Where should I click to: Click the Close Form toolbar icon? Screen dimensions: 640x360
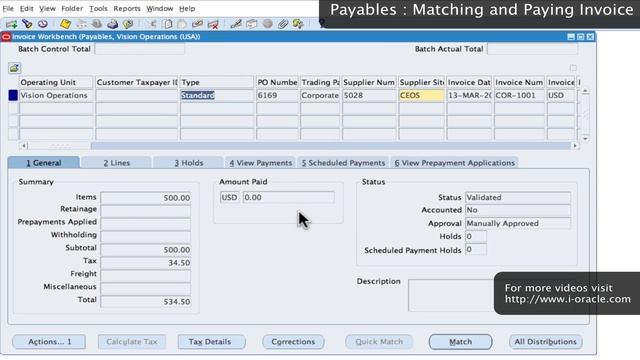coord(128,24)
